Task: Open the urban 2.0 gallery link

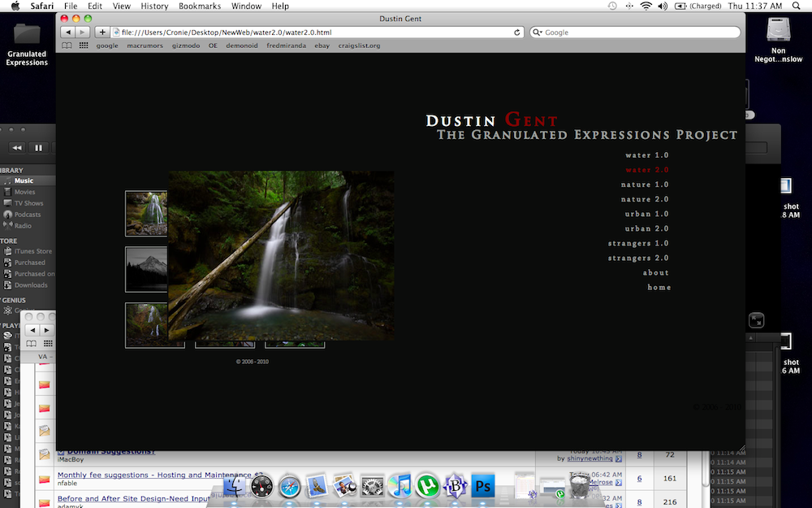Action: point(647,228)
